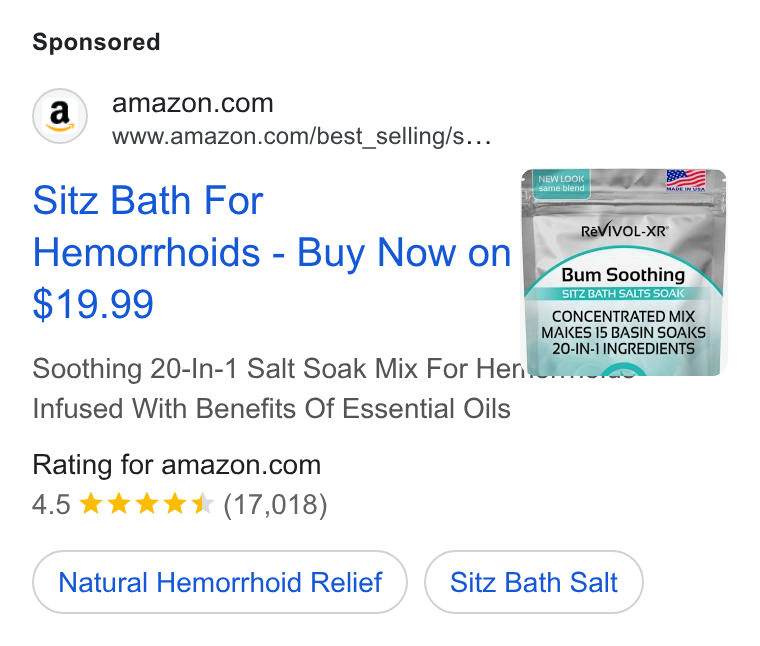Click the Infused With Essential Oils description line

click(271, 408)
